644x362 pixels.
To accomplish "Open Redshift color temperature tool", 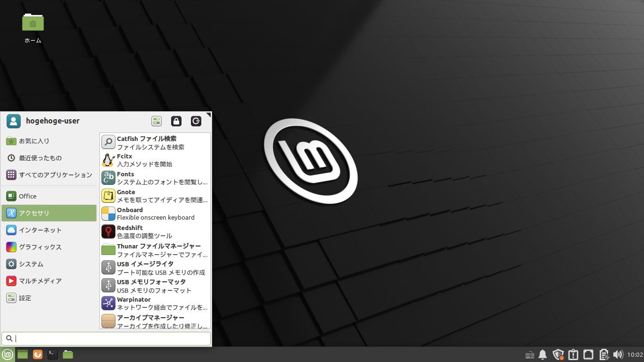I will pyautogui.click(x=155, y=232).
